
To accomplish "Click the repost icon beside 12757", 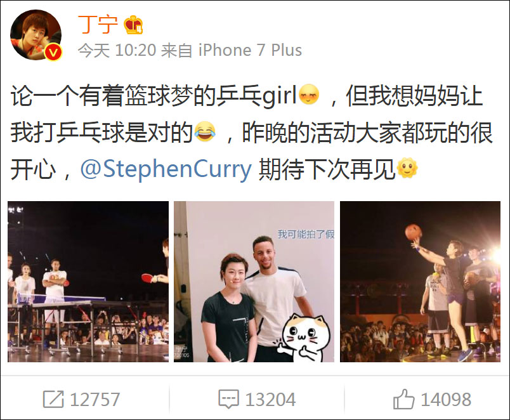I will click(x=53, y=399).
